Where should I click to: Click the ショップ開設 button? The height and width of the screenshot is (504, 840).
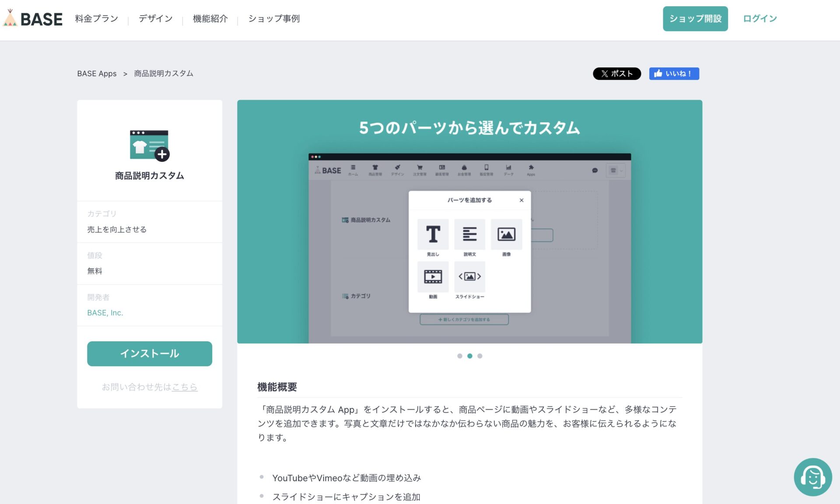coord(695,18)
